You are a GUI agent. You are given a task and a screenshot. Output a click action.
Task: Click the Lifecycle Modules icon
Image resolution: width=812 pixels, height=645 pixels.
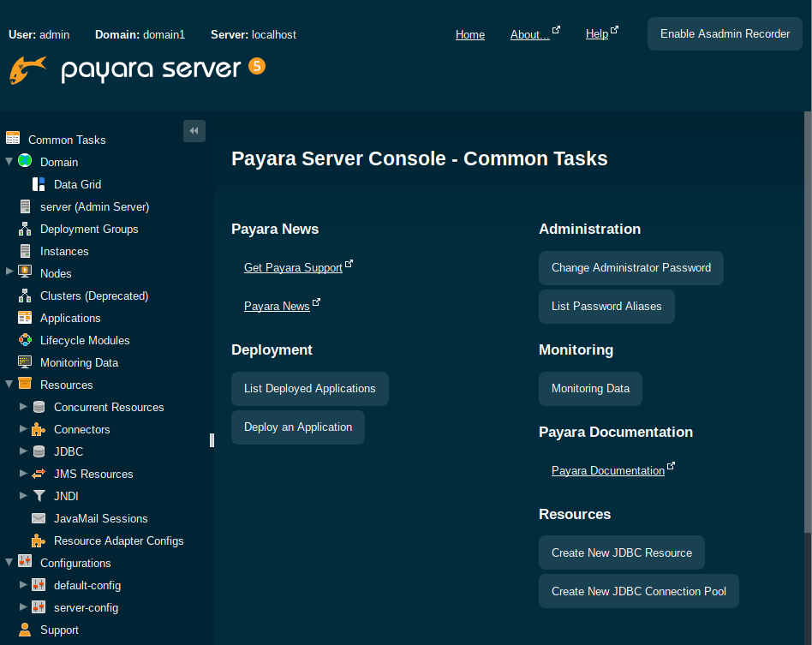(x=25, y=340)
